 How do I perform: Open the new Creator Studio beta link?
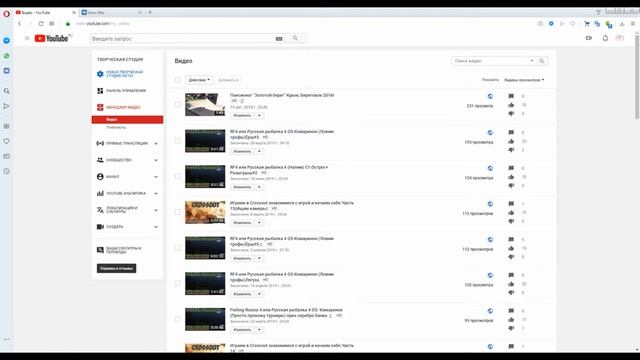(124, 74)
